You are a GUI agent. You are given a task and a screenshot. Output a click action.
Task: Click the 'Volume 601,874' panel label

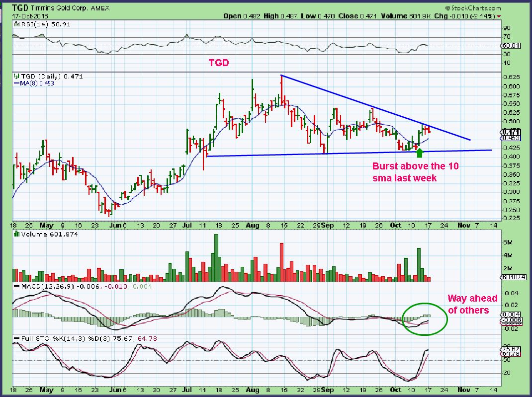(50, 234)
